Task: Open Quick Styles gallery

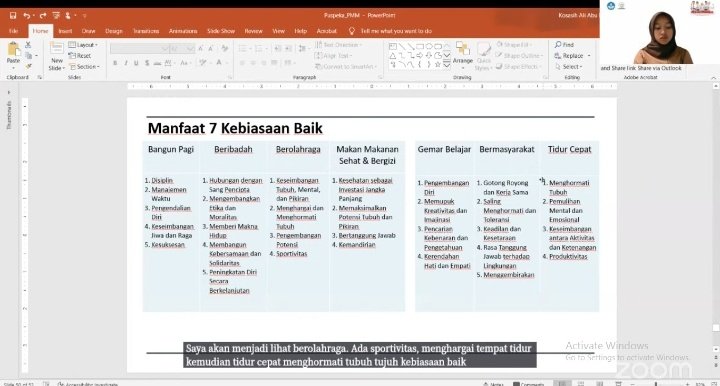Action: (x=483, y=56)
